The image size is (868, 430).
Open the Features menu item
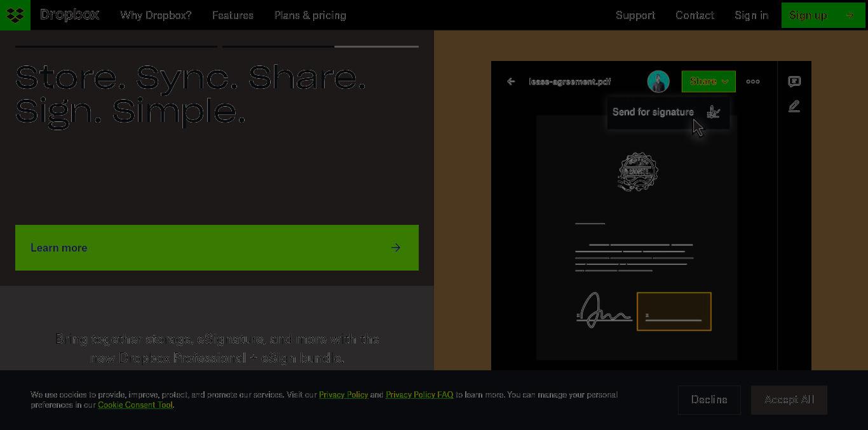(233, 15)
